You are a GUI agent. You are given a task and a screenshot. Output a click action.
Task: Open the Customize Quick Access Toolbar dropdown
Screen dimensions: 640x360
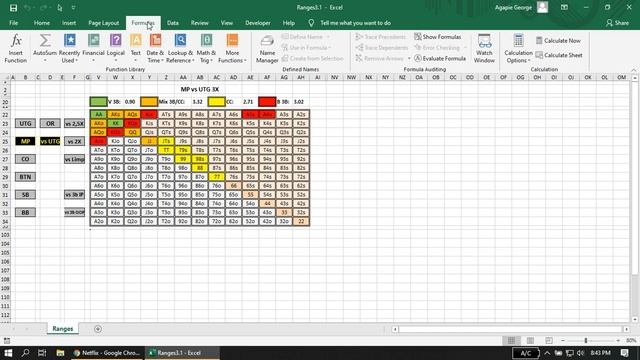pos(73,8)
